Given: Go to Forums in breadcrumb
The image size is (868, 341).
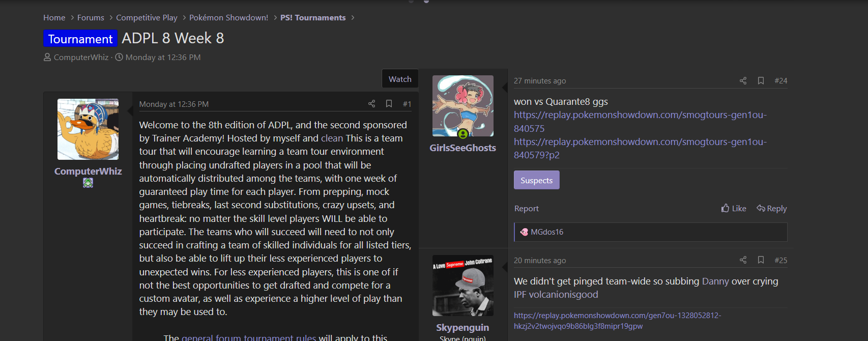Looking at the screenshot, I should [91, 18].
